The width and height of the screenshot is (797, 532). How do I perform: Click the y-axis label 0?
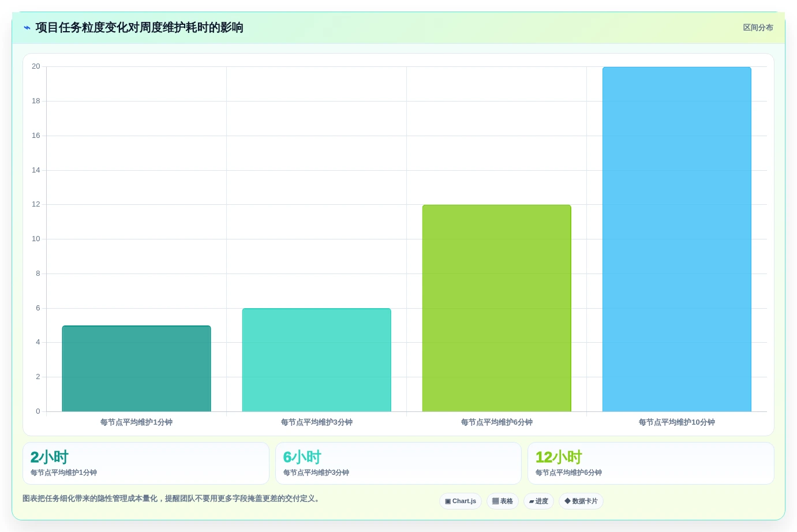click(x=38, y=411)
